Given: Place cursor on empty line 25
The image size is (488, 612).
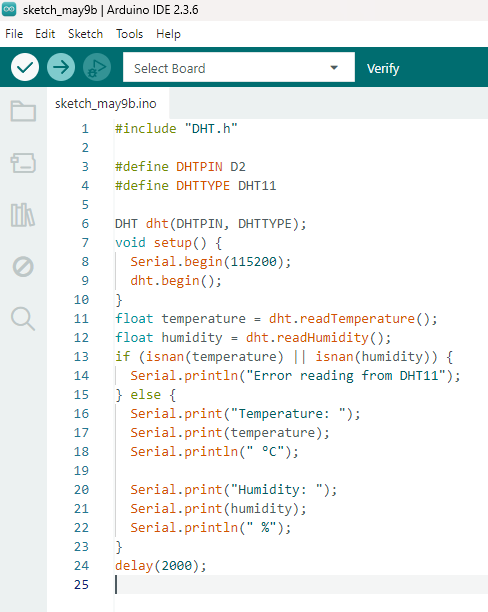Looking at the screenshot, I should click(x=301, y=584).
